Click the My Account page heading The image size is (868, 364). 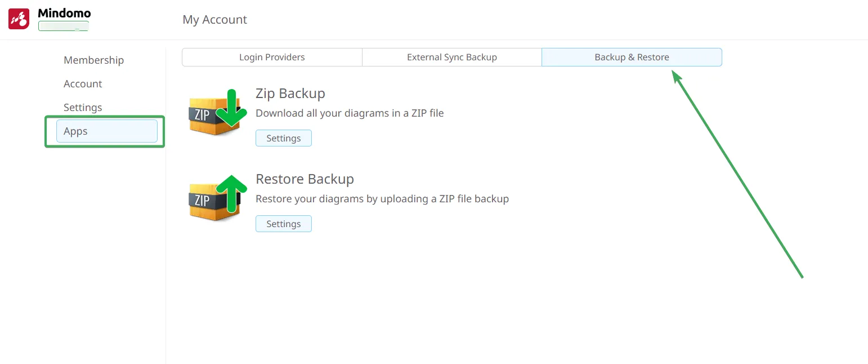click(x=214, y=20)
